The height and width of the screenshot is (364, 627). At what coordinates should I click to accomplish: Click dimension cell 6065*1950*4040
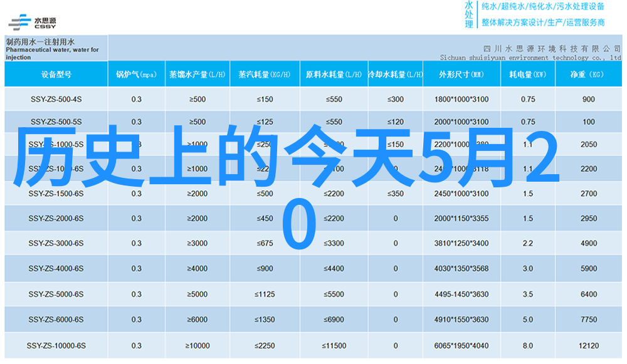click(461, 345)
